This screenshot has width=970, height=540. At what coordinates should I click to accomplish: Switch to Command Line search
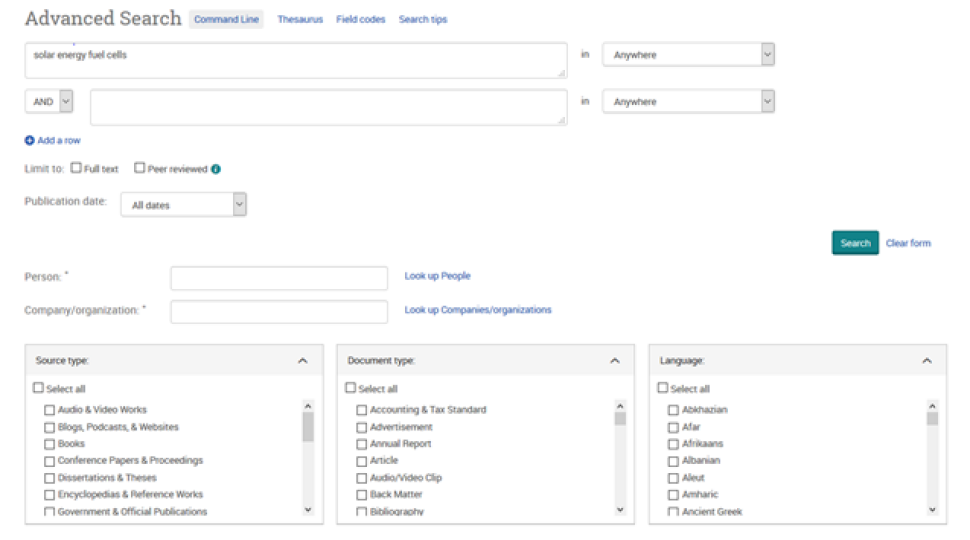[226, 19]
